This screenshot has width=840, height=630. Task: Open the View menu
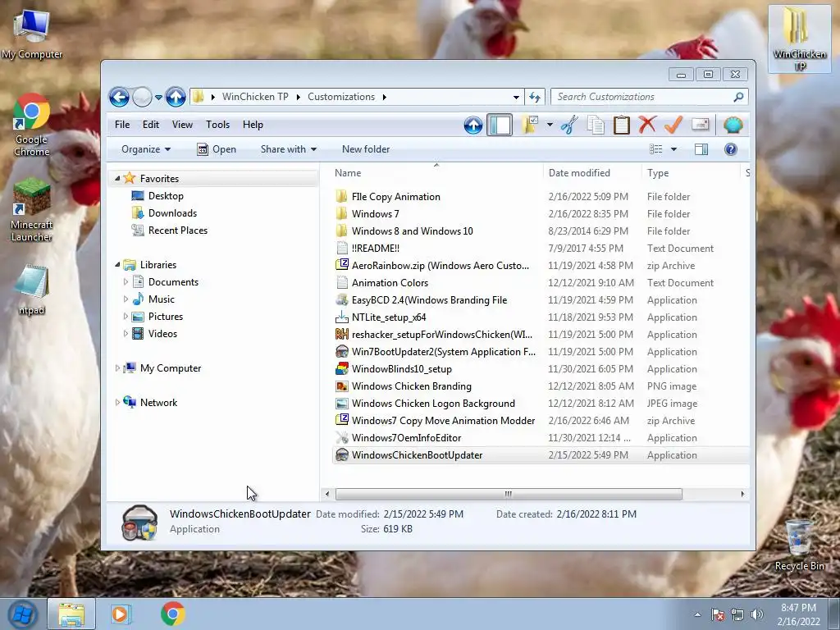click(182, 125)
